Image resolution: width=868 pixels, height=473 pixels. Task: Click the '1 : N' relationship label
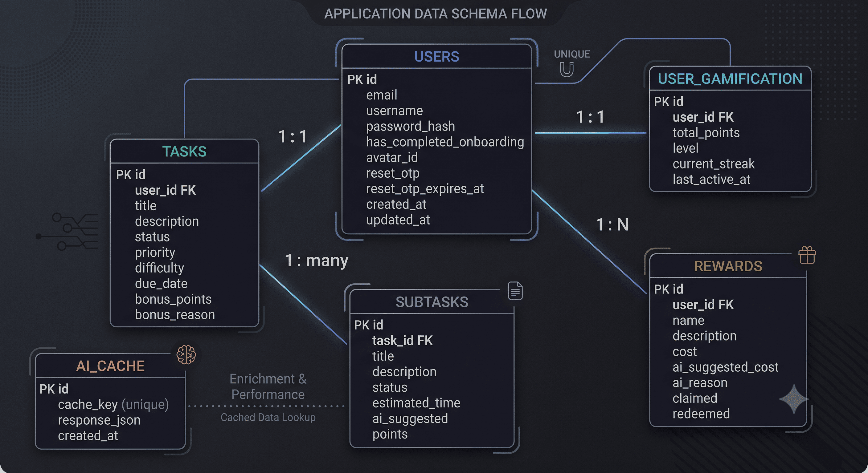(612, 224)
